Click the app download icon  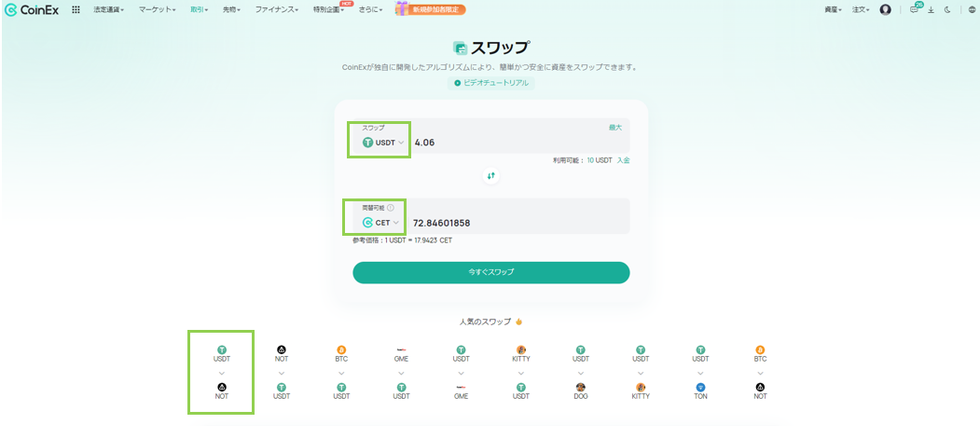point(931,10)
